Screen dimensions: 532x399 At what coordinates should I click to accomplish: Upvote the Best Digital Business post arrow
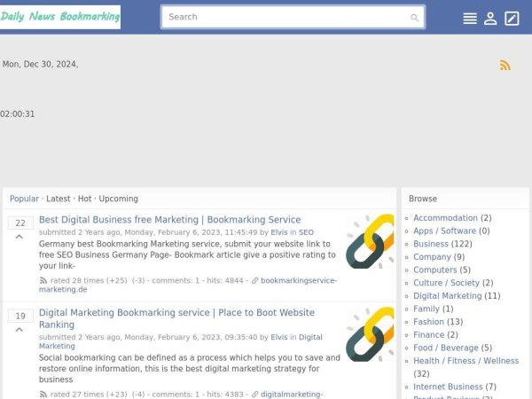[x=20, y=237]
